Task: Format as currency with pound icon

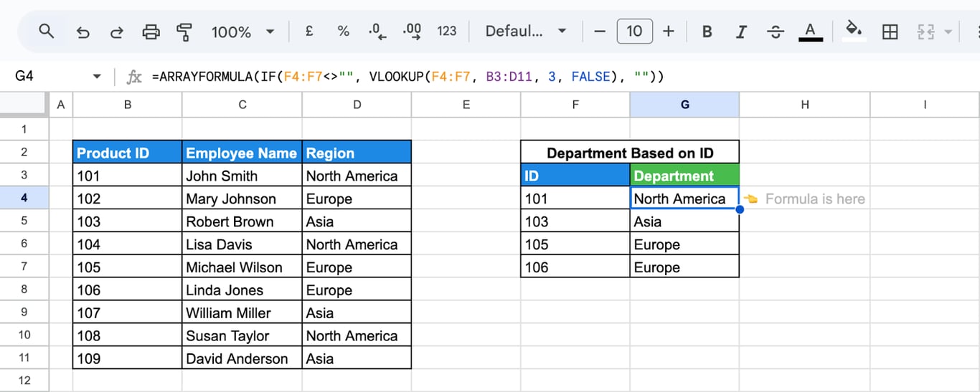Action: 309,32
